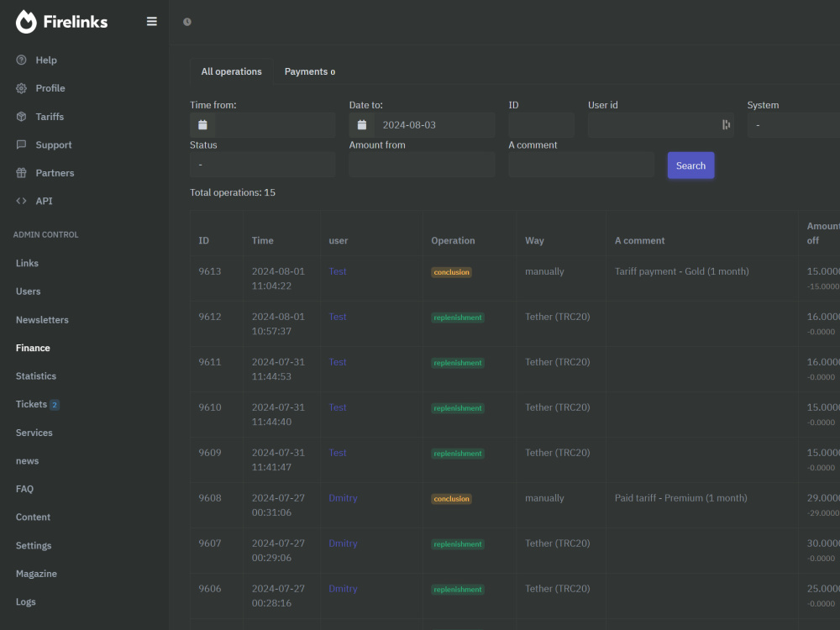
Task: Open Statistics admin section
Action: tap(36, 376)
